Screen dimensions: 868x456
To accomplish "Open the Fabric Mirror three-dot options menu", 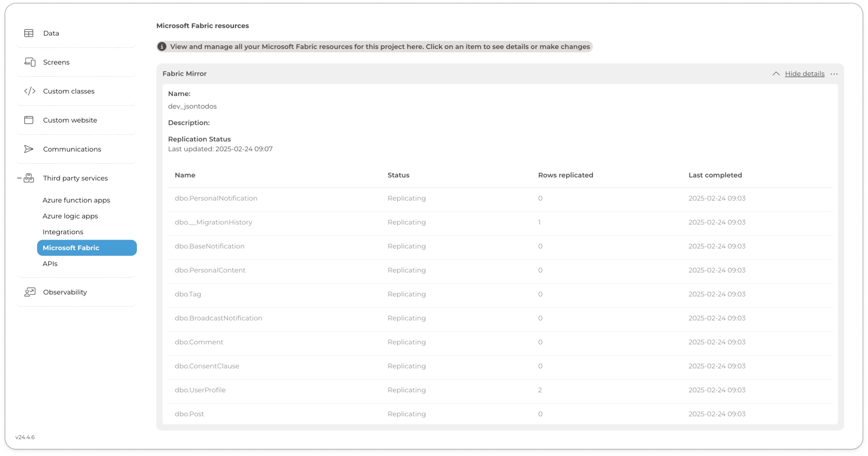I will coord(834,74).
